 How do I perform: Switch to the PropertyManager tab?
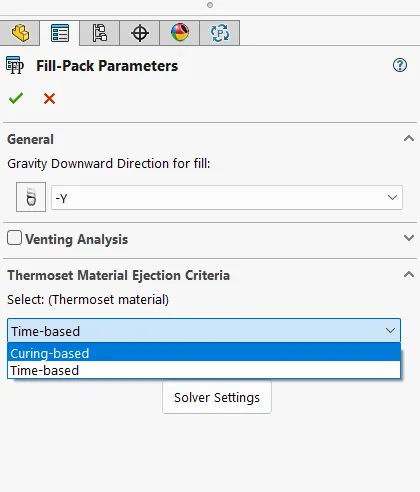(x=60, y=33)
